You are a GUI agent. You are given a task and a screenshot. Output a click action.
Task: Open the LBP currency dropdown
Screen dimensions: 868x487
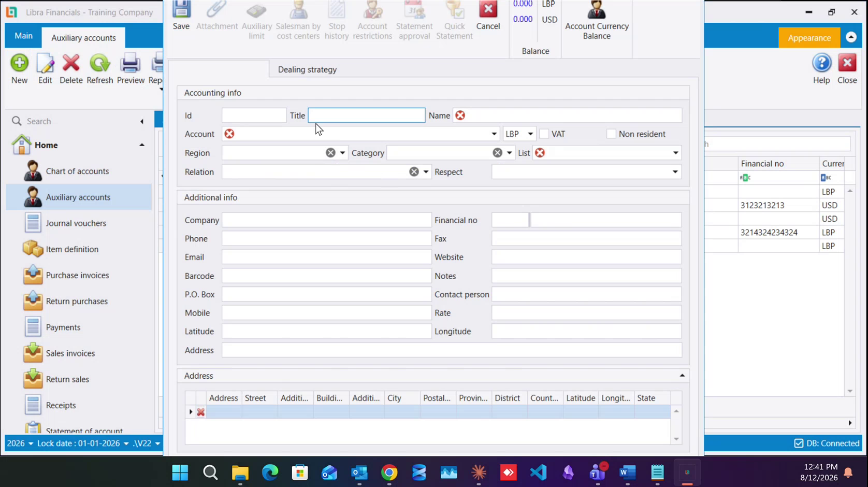click(530, 134)
